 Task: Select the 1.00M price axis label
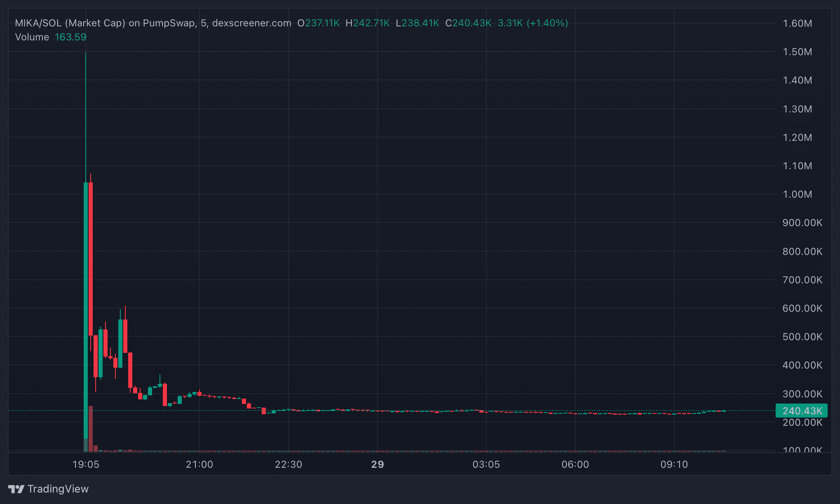[797, 194]
